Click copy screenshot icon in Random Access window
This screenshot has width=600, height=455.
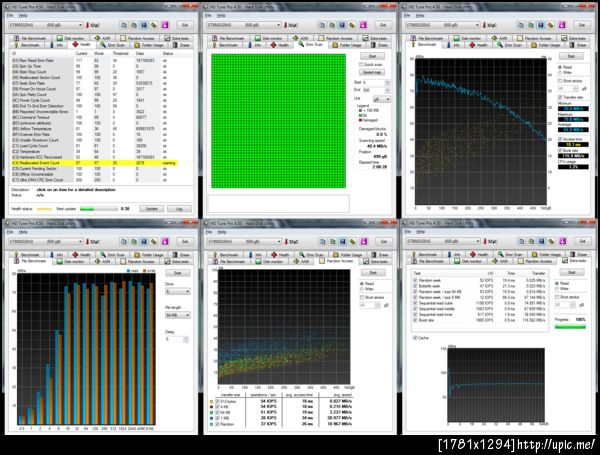333,241
